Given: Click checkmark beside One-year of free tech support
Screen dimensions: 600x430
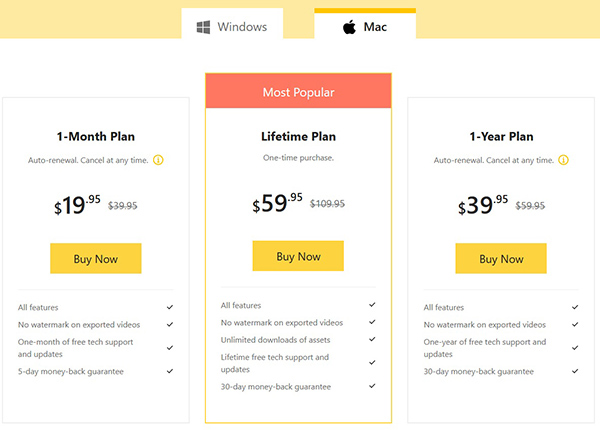Looking at the screenshot, I should 575,348.
